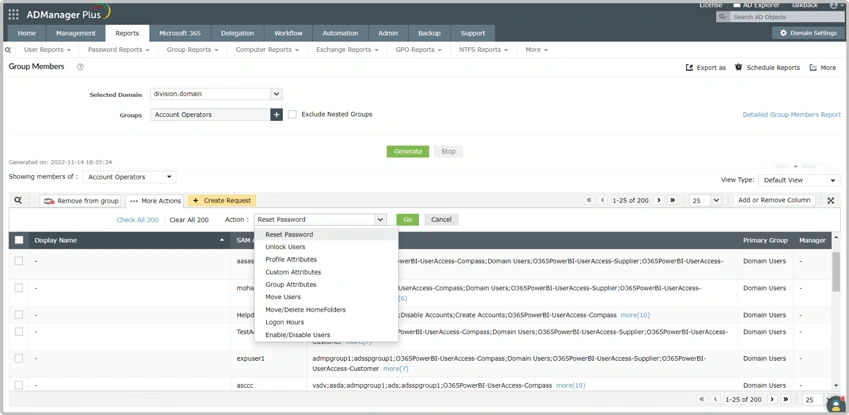Click the Groups Account Operators field

coord(210,115)
